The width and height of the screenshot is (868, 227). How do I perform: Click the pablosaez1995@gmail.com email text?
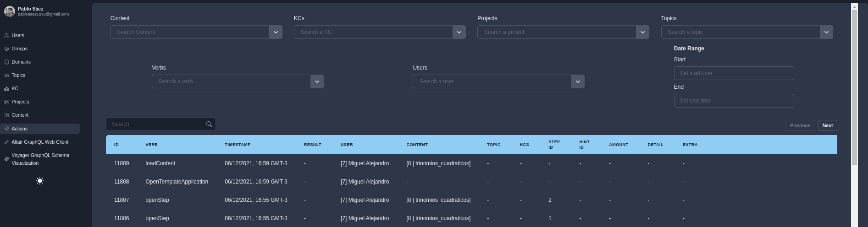tap(43, 14)
